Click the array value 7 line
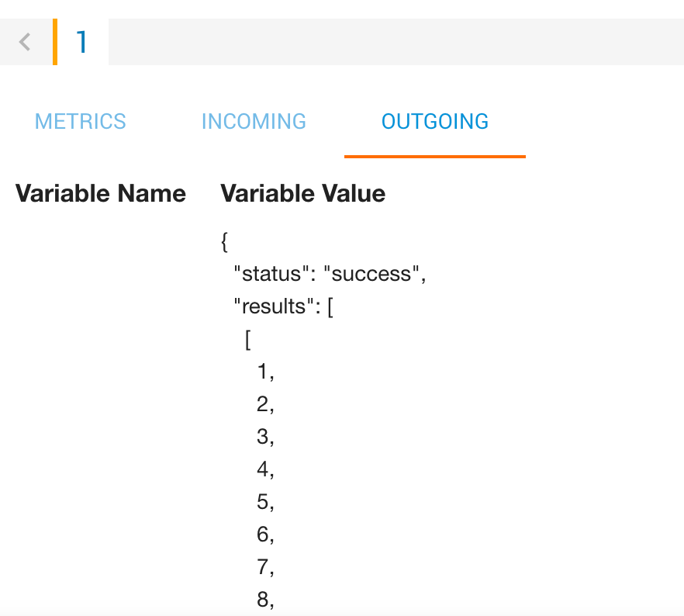Viewport: 684px width, 616px height. [265, 567]
